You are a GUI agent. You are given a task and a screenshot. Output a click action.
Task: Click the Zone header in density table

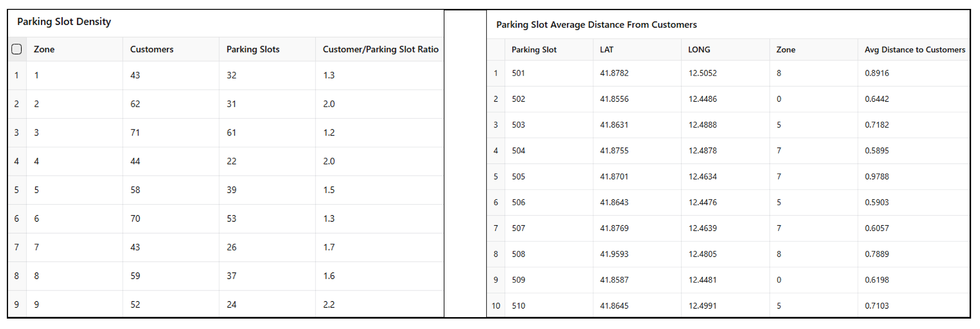pos(44,49)
